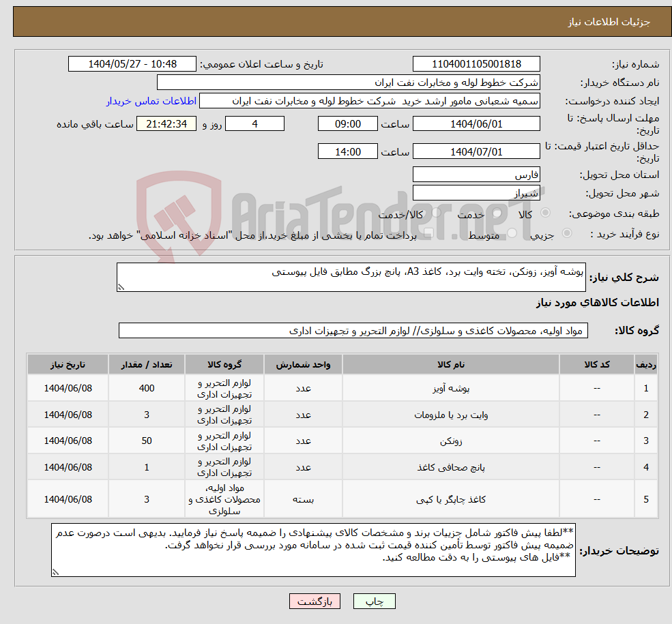Screen dimensions: 672x624
Task: Click the description textarea resize handle
Action: (121, 287)
